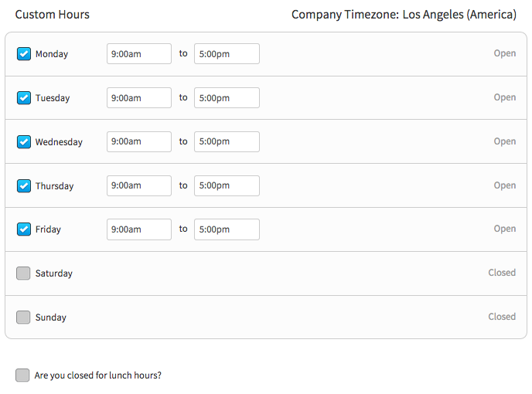The width and height of the screenshot is (532, 394).
Task: Click Friday's opening time field
Action: point(139,229)
